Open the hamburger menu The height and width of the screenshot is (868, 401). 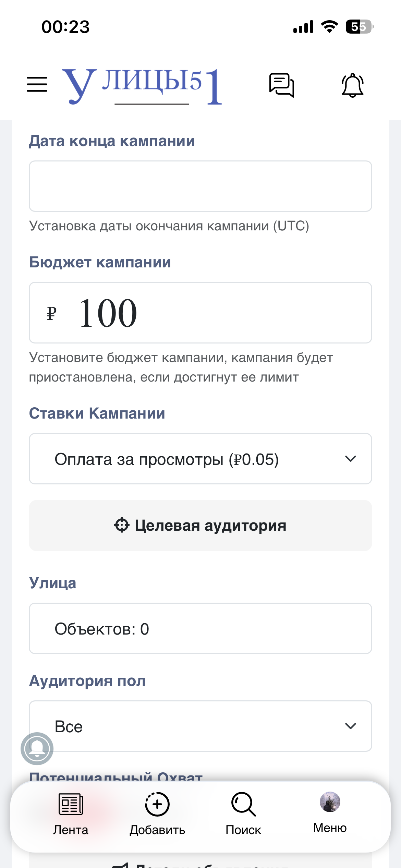pyautogui.click(x=37, y=84)
